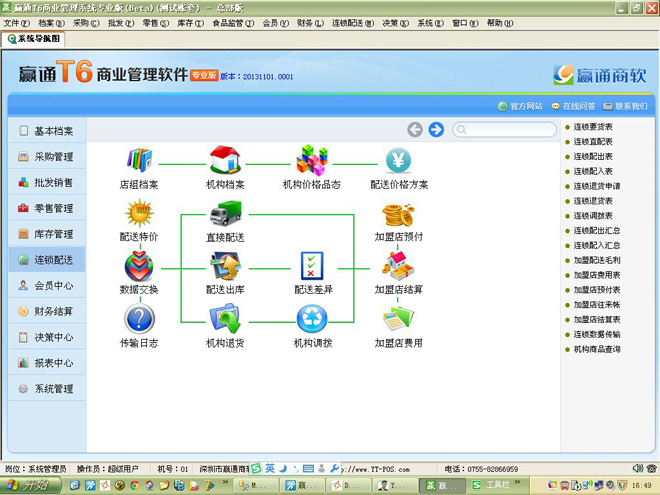Select 连锁配送 in the sidebar
Screen dimensions: 660x495
coord(46,260)
